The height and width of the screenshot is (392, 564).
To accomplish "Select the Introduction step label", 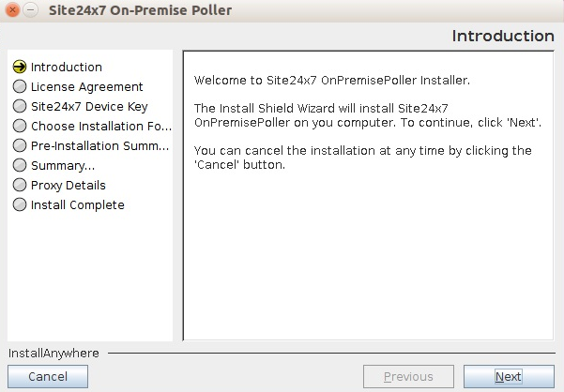I will (67, 68).
